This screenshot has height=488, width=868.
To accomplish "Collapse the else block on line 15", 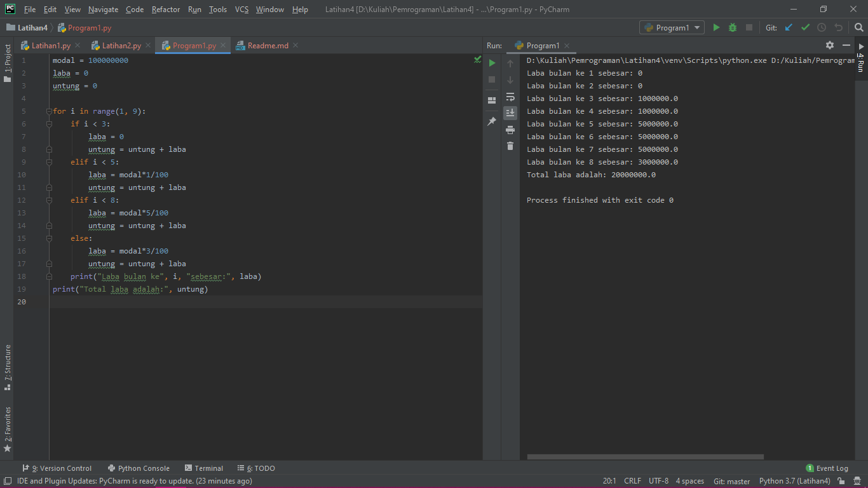I will (49, 238).
